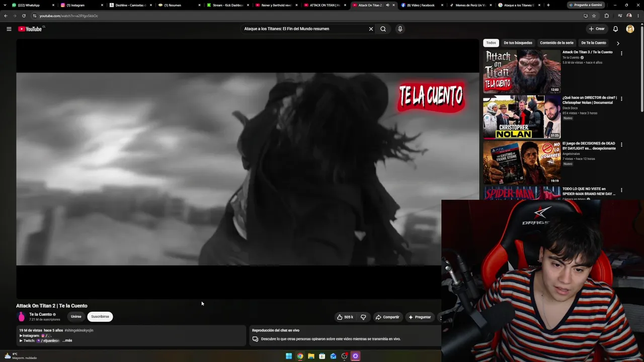Open the Windows Start menu
The height and width of the screenshot is (362, 644).
289,356
